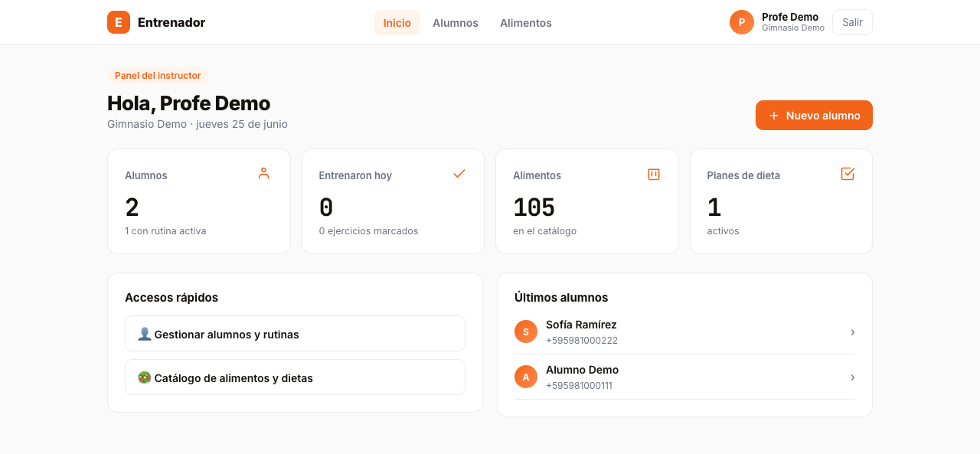Viewport: 980px width, 454px height.
Task: Select the Alumno Demo name text
Action: pos(582,370)
